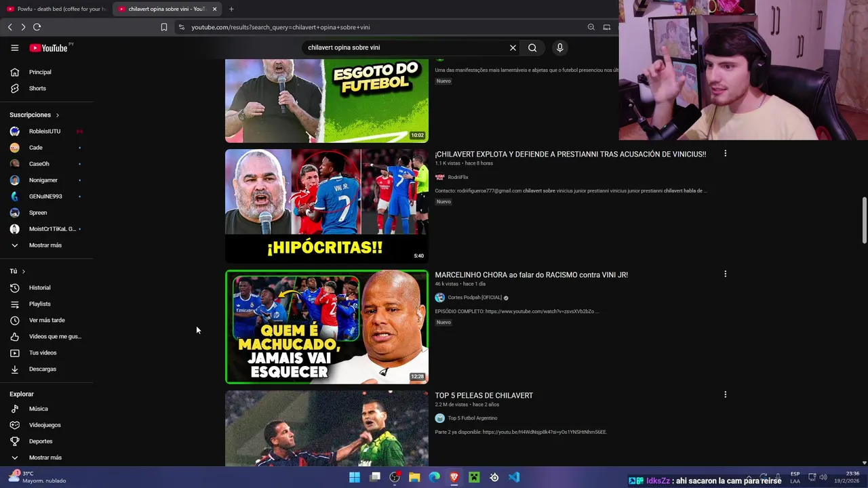
Task: Open site settings icon in address bar
Action: pyautogui.click(x=181, y=27)
